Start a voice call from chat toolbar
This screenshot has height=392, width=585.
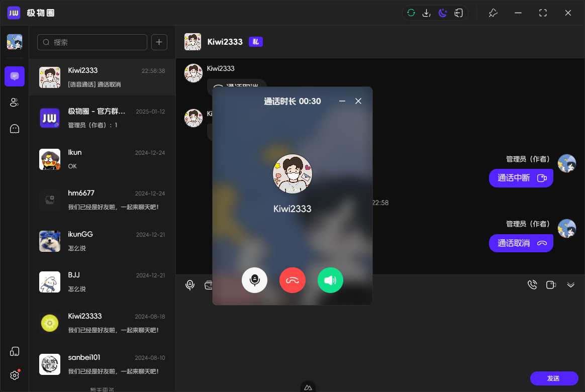click(532, 285)
